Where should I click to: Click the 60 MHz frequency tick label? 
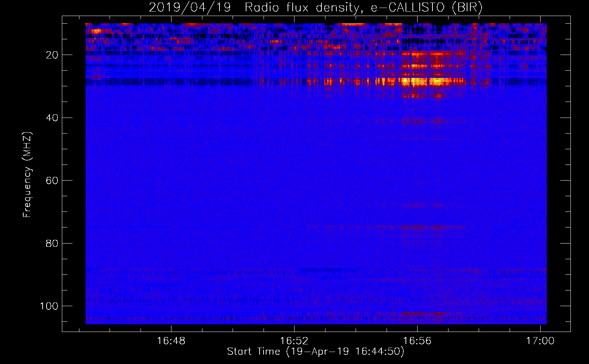[x=52, y=181]
